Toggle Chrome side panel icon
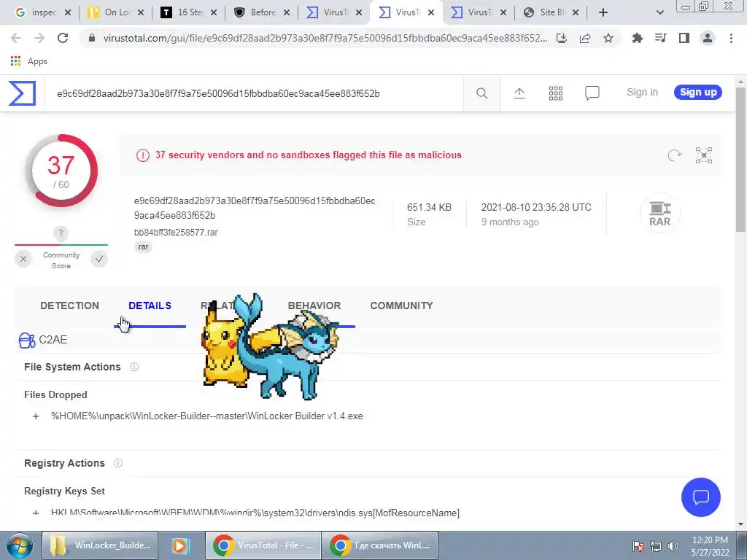Image resolution: width=747 pixels, height=560 pixels. (684, 38)
